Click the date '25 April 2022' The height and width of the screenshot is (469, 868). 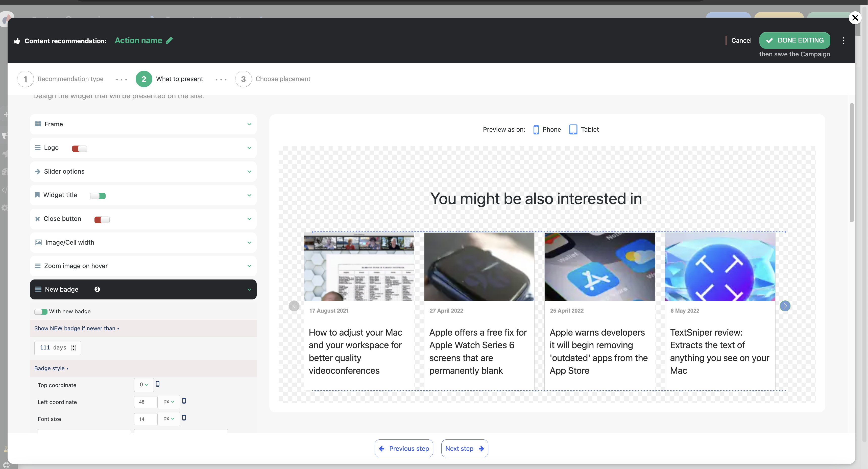tap(567, 311)
